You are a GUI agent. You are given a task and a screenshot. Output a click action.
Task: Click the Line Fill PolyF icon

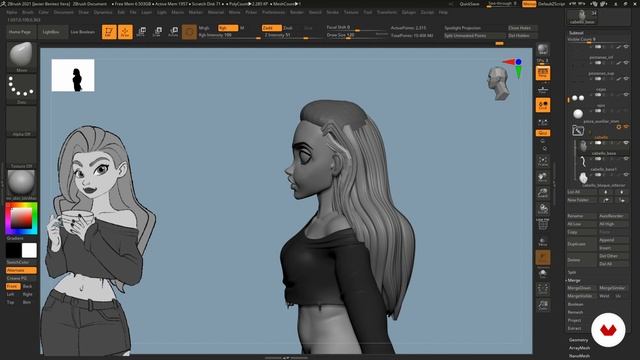point(543,225)
